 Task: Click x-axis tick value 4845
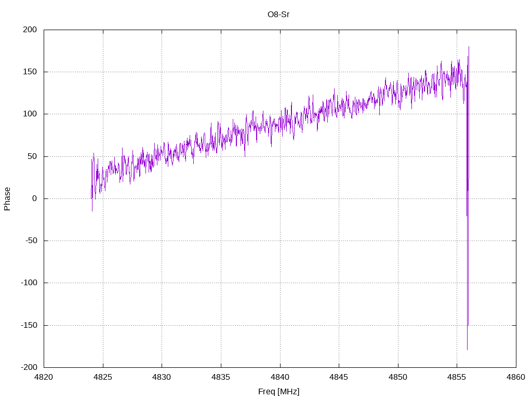(339, 377)
